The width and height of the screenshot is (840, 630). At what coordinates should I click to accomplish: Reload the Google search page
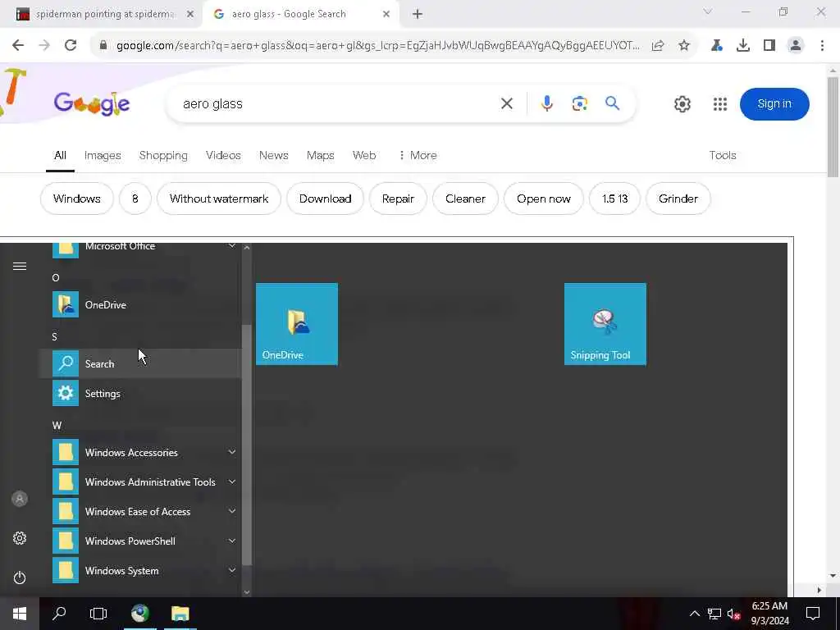71,46
